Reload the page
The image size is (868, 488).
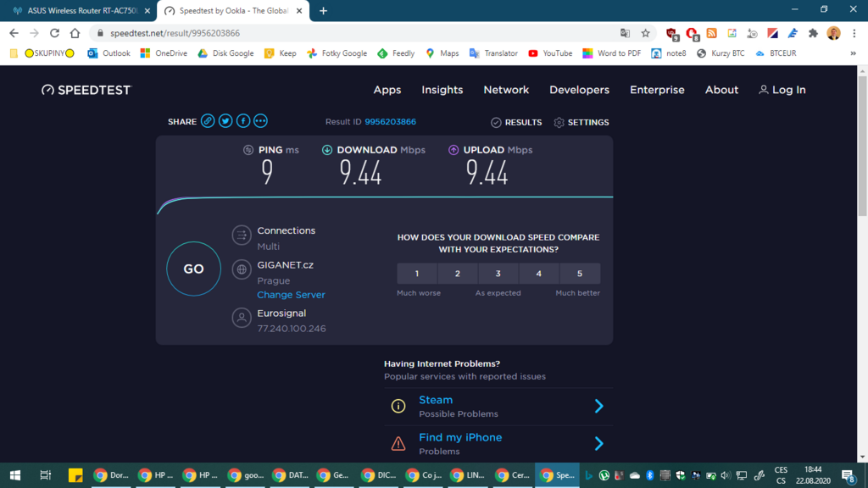point(54,33)
